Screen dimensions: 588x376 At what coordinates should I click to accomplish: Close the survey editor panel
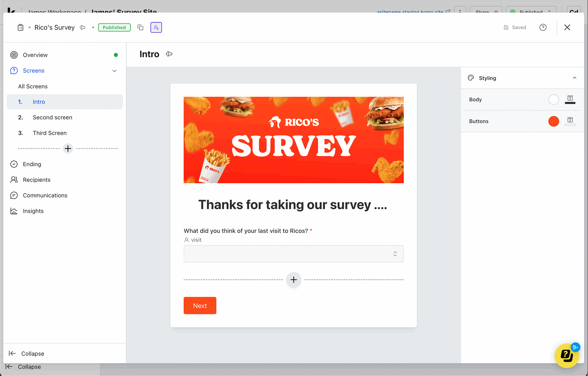567,28
